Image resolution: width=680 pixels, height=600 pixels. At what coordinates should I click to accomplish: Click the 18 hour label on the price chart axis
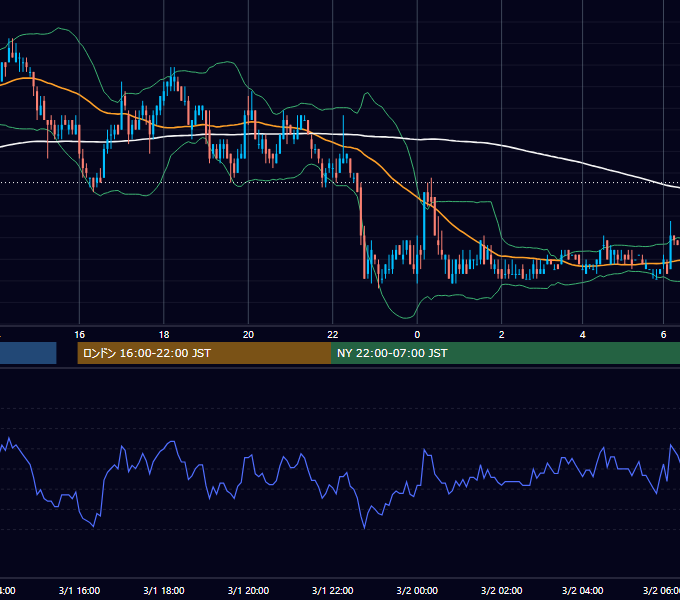point(164,335)
